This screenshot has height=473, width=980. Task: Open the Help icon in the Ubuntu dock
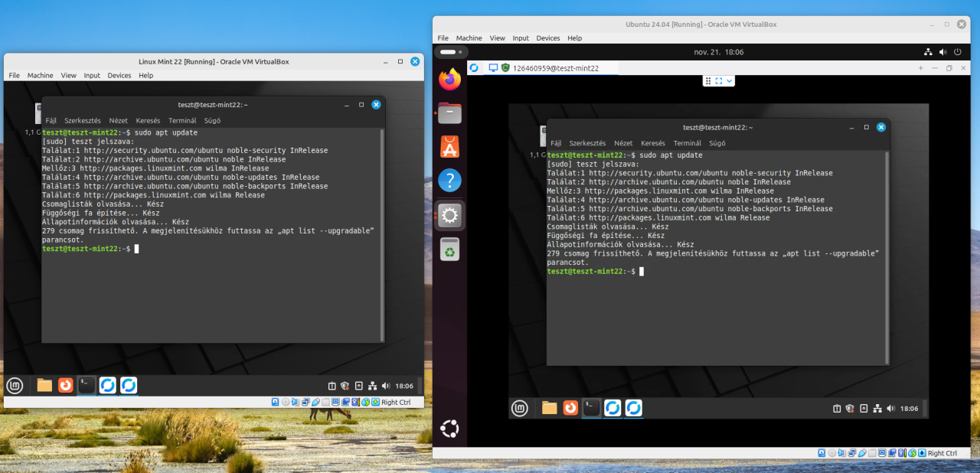tap(449, 181)
